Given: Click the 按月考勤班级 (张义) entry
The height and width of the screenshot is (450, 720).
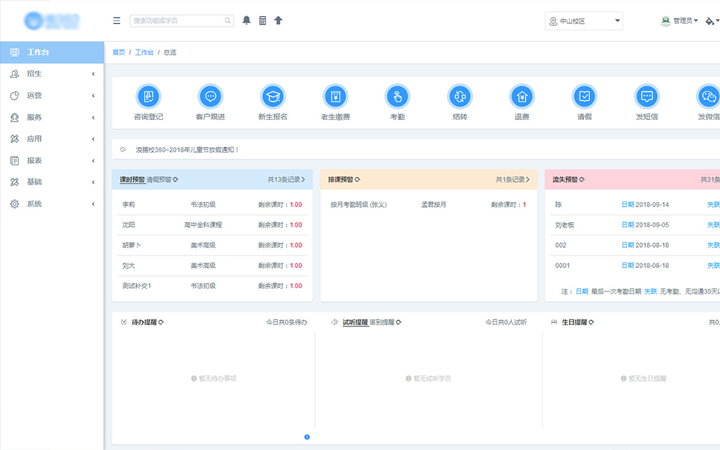Looking at the screenshot, I should click(x=359, y=205).
